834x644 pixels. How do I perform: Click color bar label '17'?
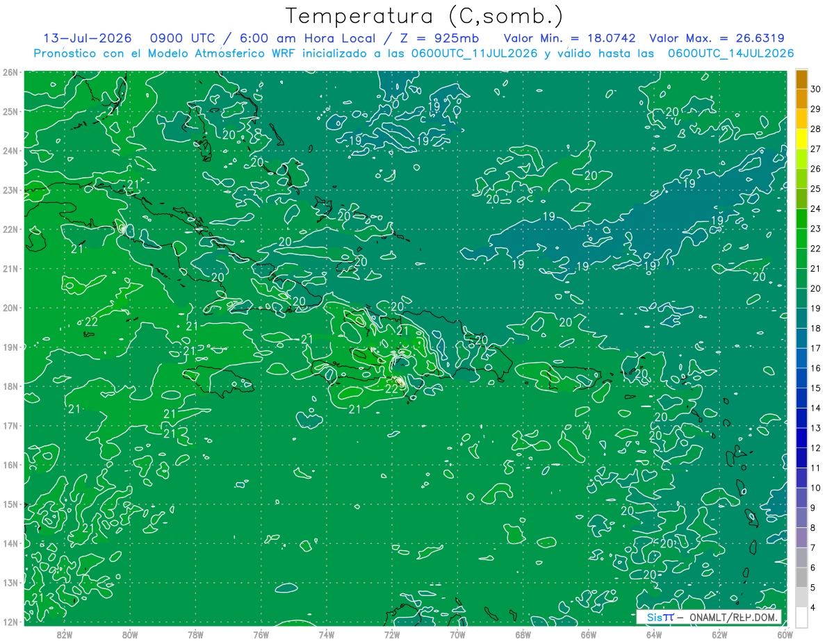pyautogui.click(x=815, y=349)
